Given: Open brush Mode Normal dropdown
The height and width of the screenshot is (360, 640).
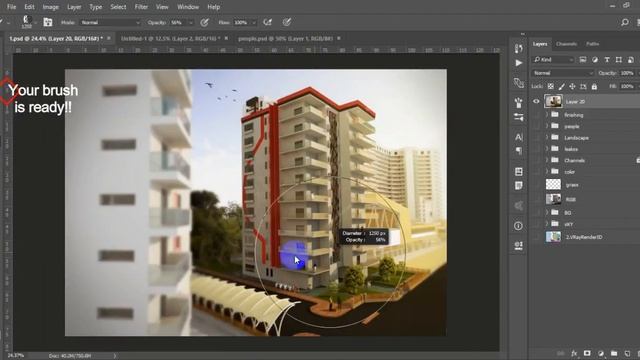Looking at the screenshot, I should (x=110, y=22).
